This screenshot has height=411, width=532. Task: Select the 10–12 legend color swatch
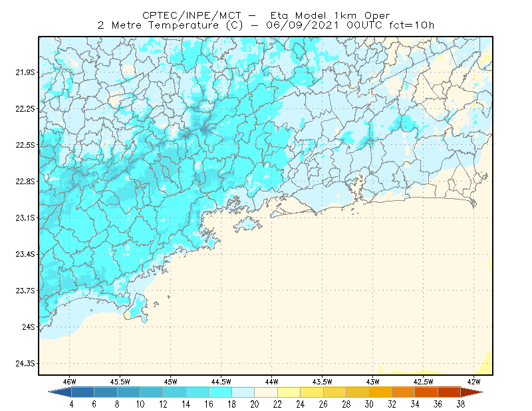point(152,392)
